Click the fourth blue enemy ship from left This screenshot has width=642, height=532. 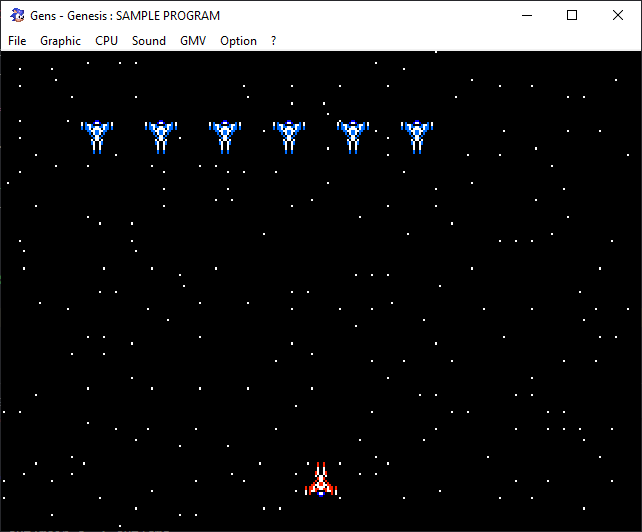[x=289, y=137]
